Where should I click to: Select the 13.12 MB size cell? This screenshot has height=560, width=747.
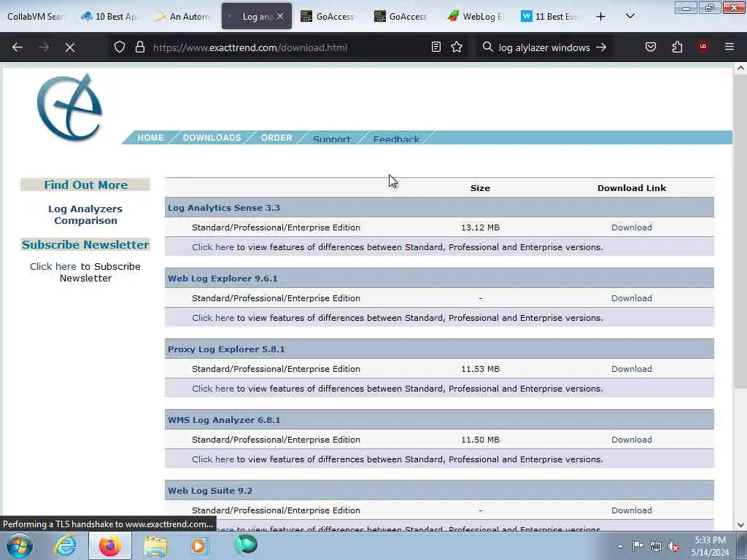[480, 227]
